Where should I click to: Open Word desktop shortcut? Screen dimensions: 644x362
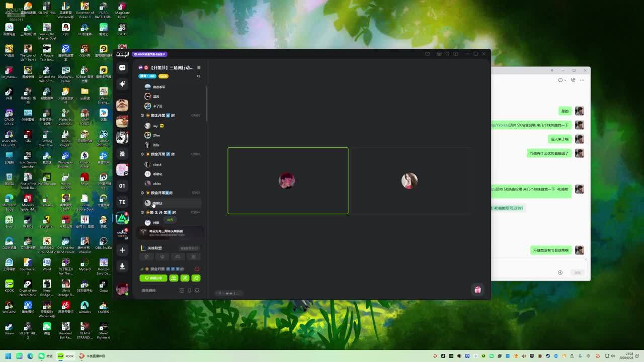pyautogui.click(x=47, y=264)
